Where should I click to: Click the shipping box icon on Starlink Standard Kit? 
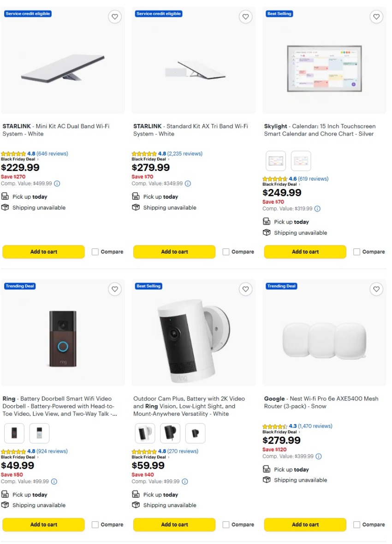pos(137,207)
